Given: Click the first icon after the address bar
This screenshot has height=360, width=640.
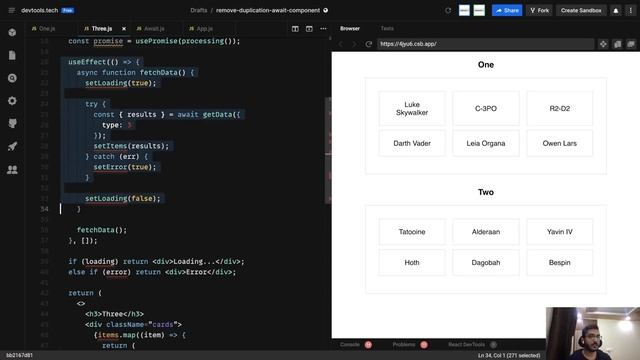Looking at the screenshot, I should [x=603, y=44].
